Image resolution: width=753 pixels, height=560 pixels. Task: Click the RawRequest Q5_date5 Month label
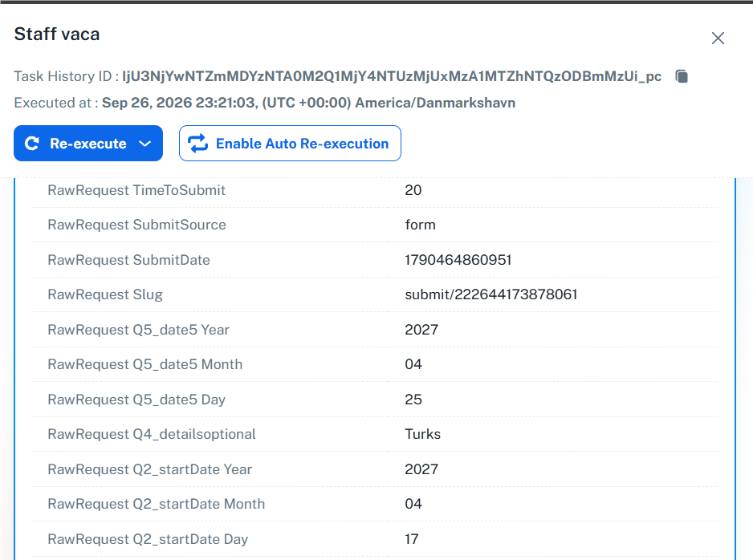click(145, 364)
